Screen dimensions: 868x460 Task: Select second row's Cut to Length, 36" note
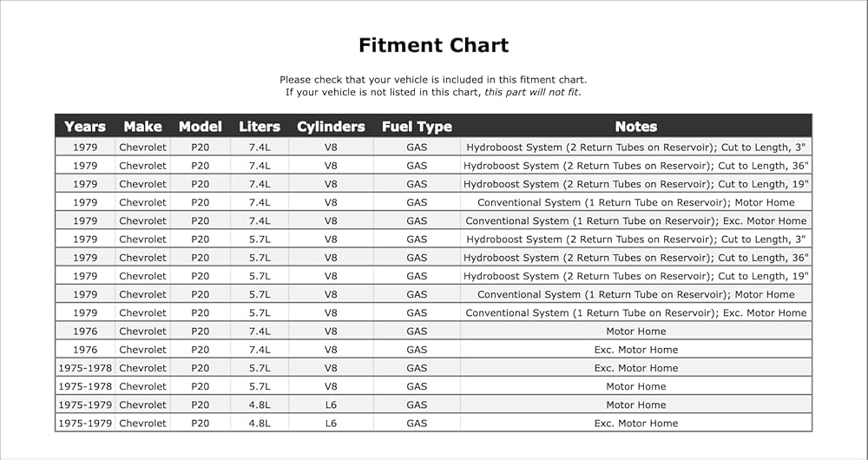coord(636,166)
